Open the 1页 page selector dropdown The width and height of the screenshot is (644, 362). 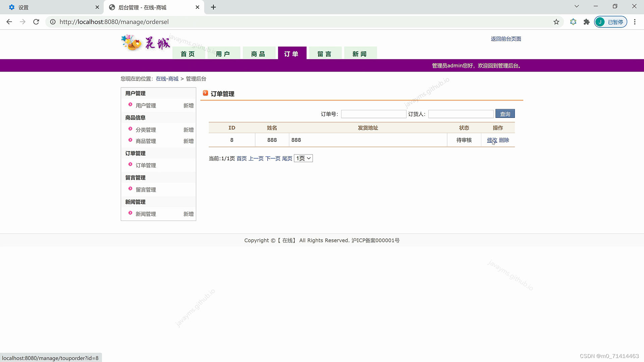point(303,158)
